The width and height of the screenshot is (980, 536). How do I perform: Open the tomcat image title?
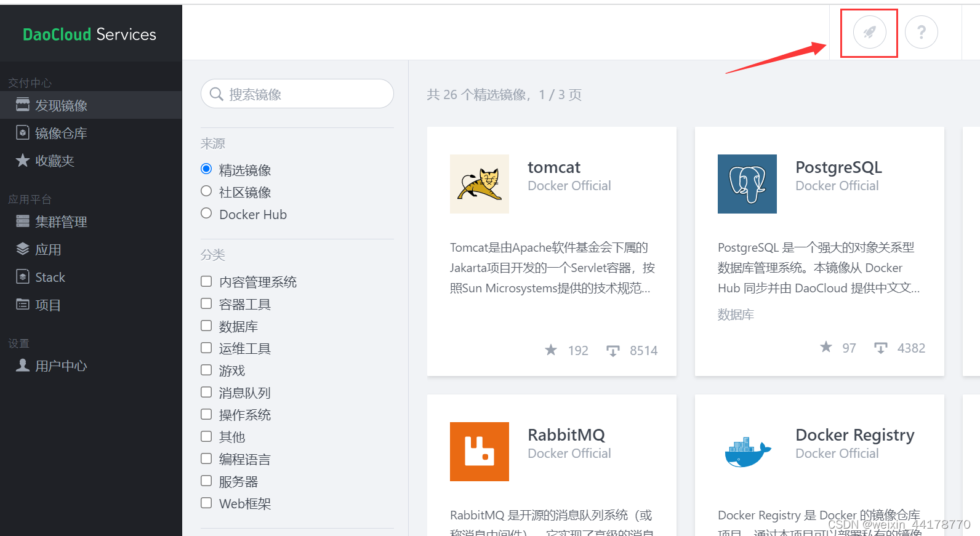tap(554, 167)
